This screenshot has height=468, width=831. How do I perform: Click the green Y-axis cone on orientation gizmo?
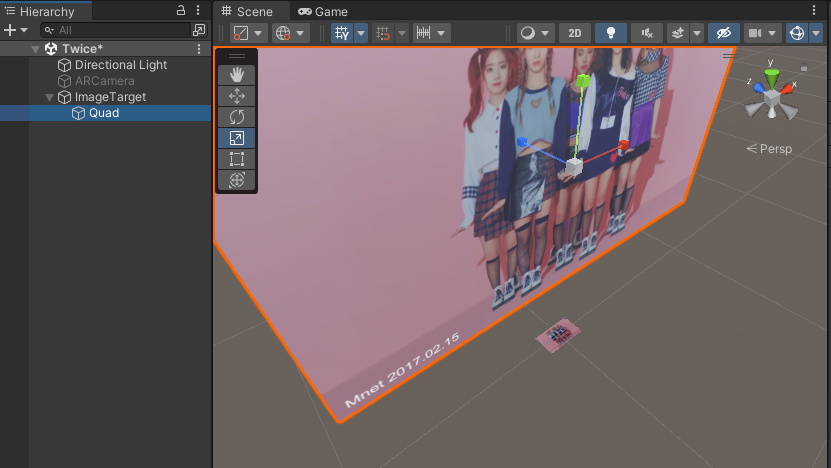[772, 77]
